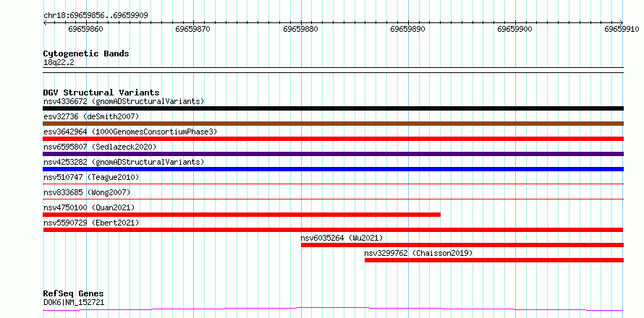Click the magenta DOK6 gene track line
644x318 pixels.
point(333,309)
